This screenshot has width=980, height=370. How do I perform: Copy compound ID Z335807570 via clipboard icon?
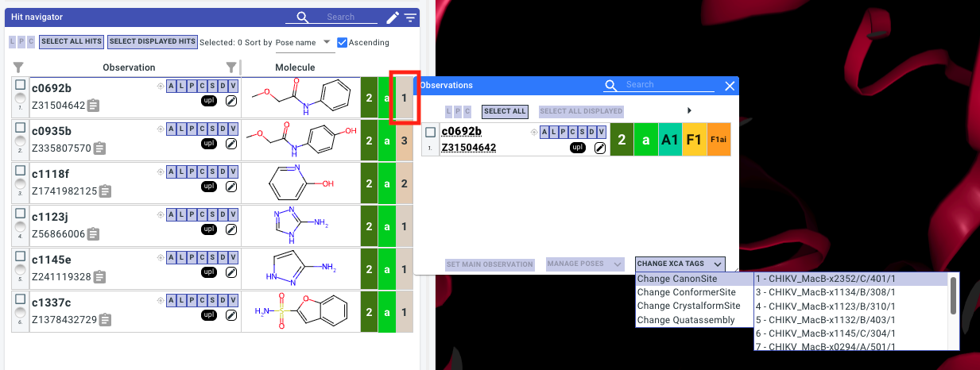(x=99, y=148)
